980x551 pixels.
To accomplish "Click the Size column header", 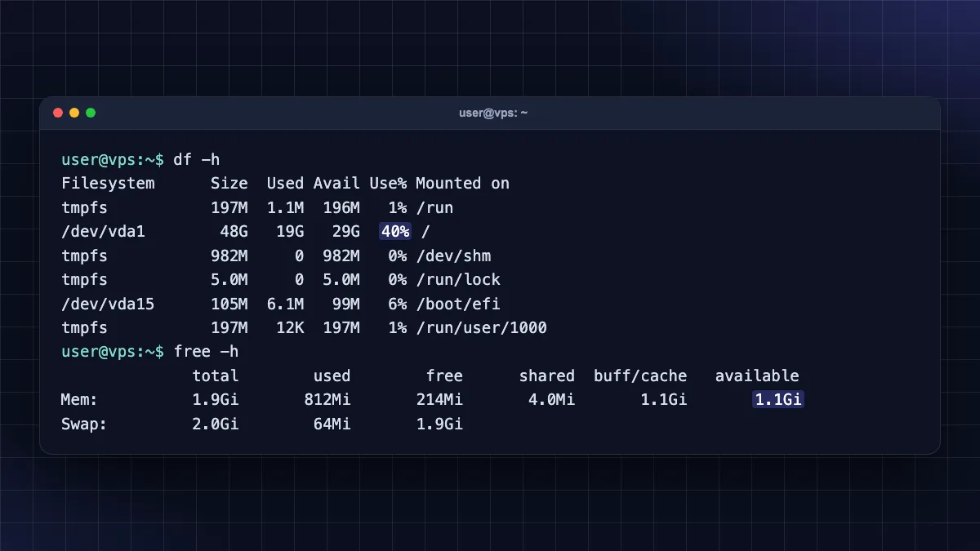I will click(229, 184).
